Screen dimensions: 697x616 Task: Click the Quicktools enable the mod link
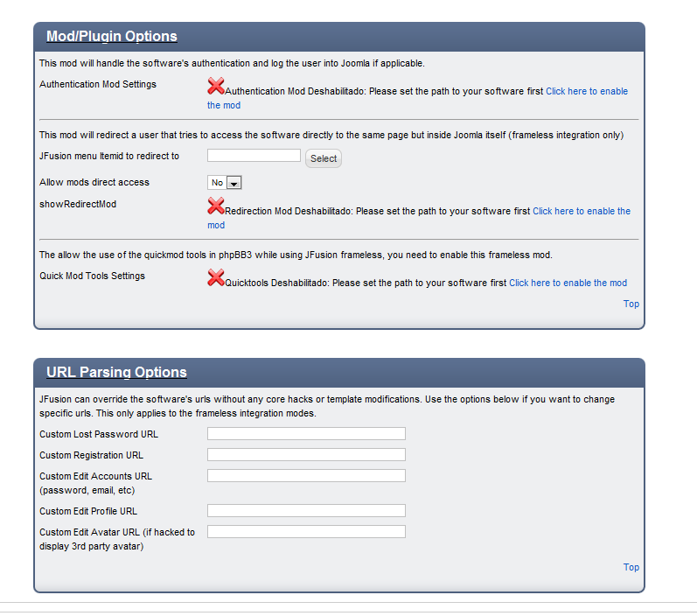pos(568,283)
